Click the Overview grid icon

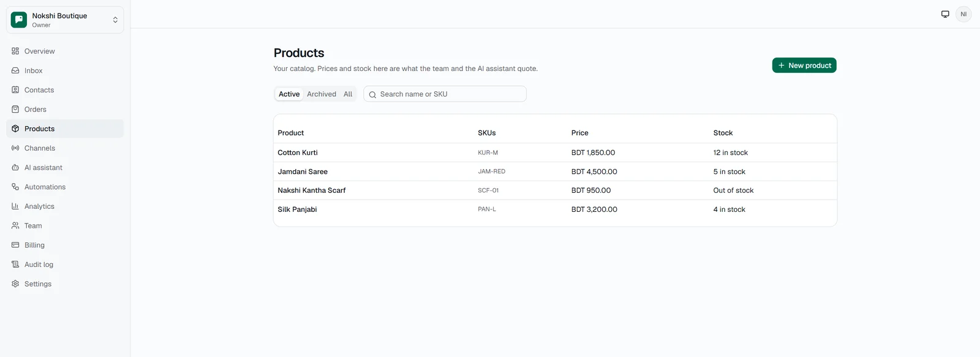click(x=15, y=51)
